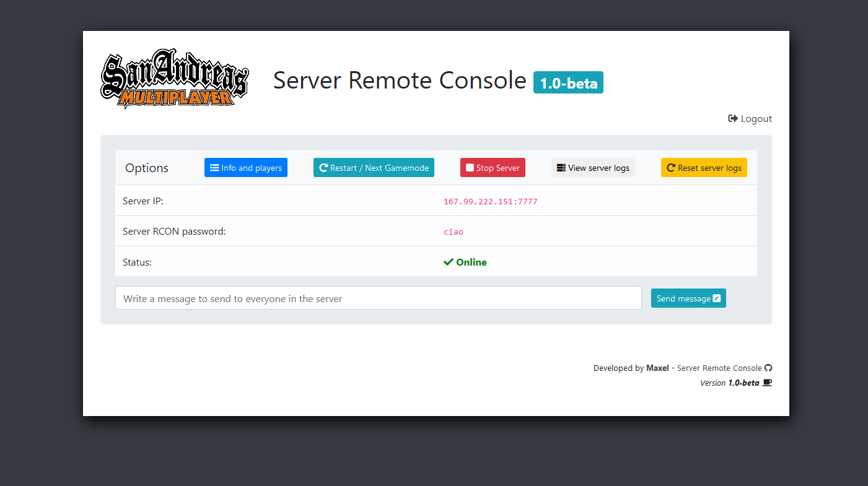Viewport: 868px width, 486px height.
Task: Click Restart / Next Gamemode button
Action: [374, 168]
